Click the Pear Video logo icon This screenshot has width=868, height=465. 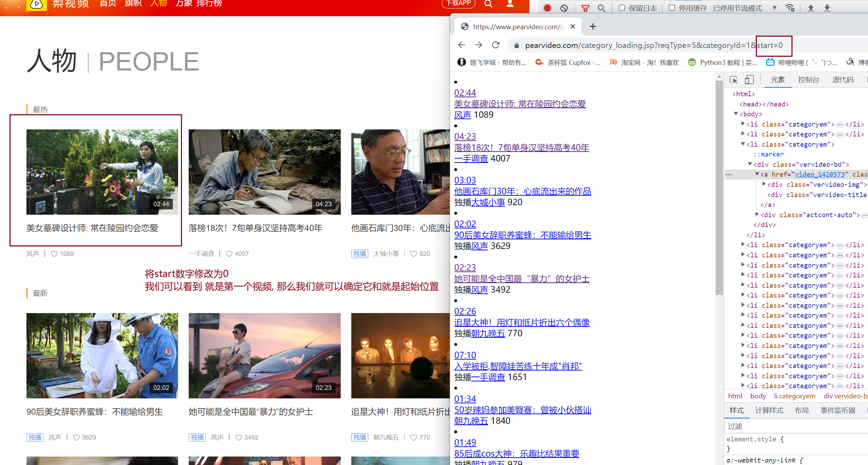36,4
